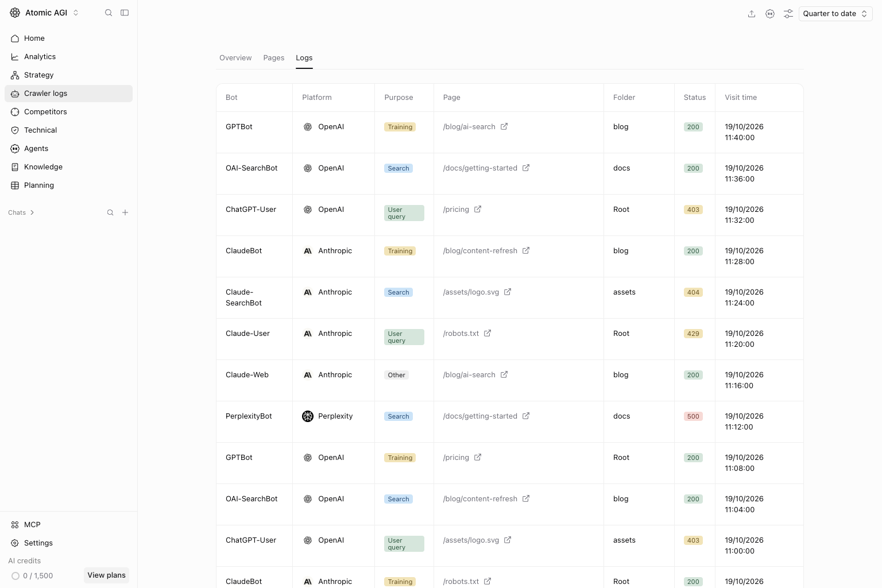Open external link icon beside /assets/logo.svg 404 row

tap(508, 292)
